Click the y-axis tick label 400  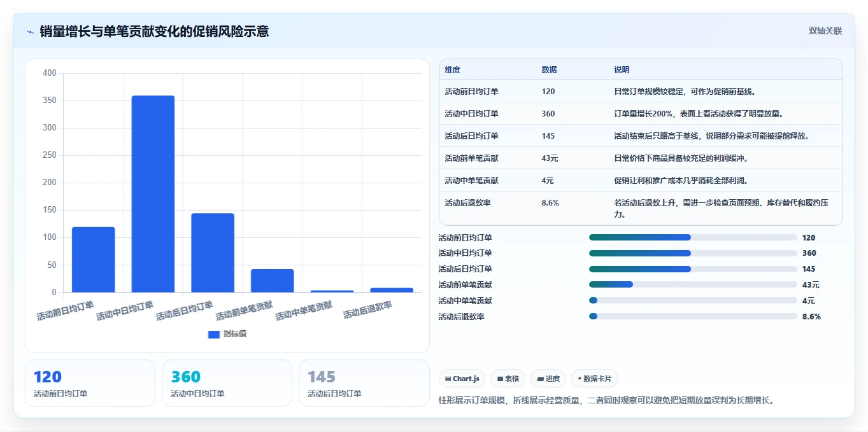tap(50, 73)
